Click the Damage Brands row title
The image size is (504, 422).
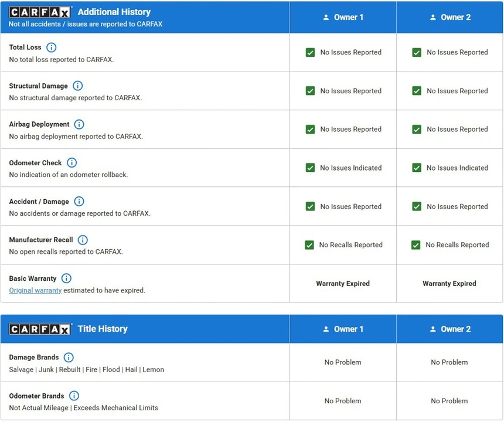point(34,358)
